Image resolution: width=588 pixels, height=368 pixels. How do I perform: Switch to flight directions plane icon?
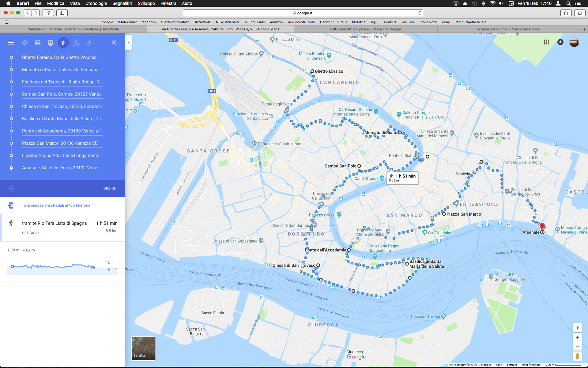(89, 43)
